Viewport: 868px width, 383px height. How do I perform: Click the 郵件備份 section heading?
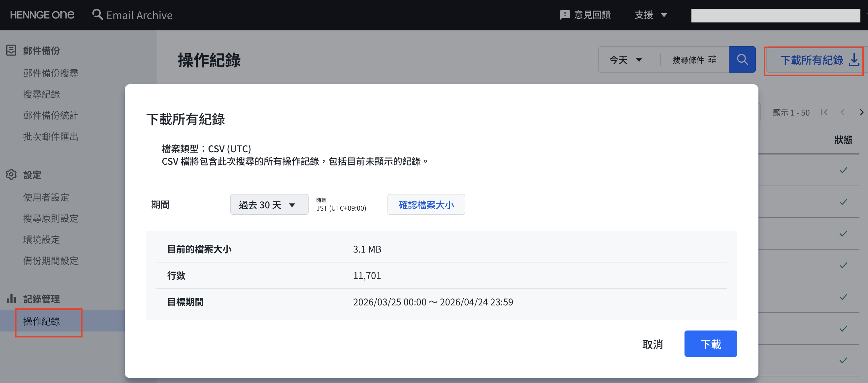click(42, 51)
